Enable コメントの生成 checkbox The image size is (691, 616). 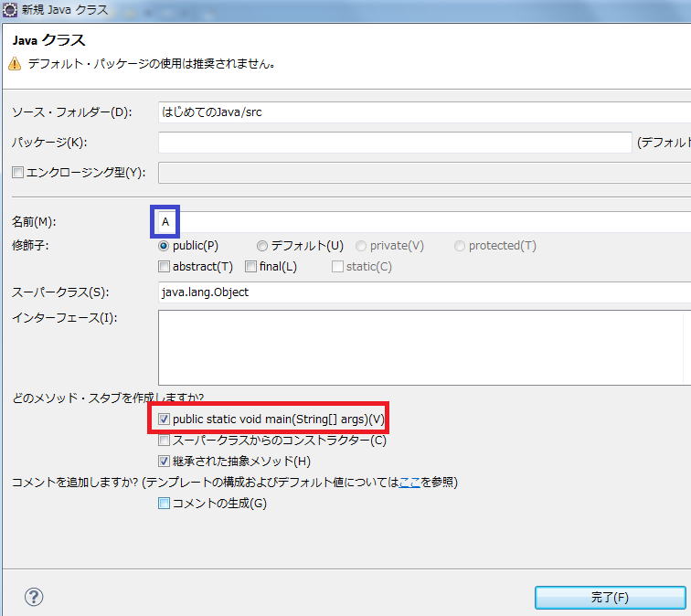pyautogui.click(x=164, y=504)
